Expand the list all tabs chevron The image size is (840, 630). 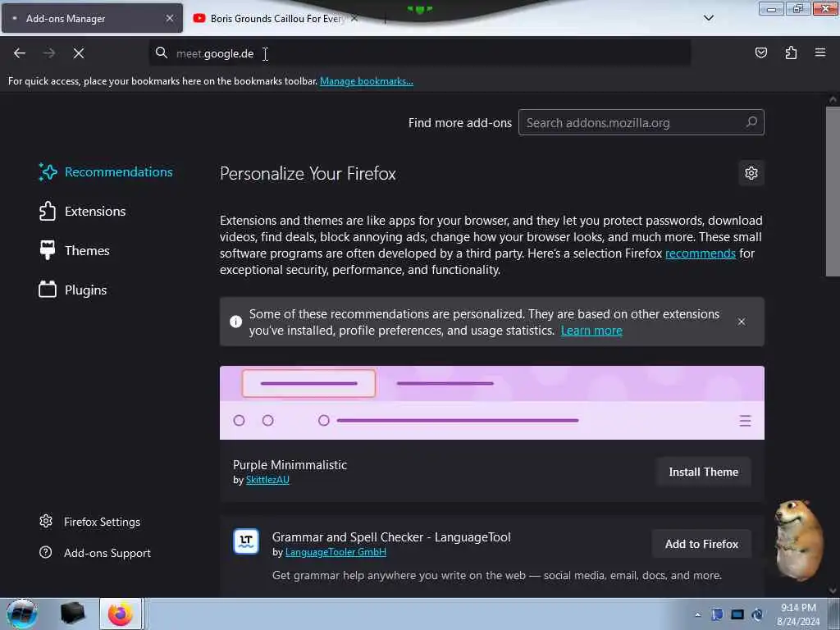(x=708, y=18)
